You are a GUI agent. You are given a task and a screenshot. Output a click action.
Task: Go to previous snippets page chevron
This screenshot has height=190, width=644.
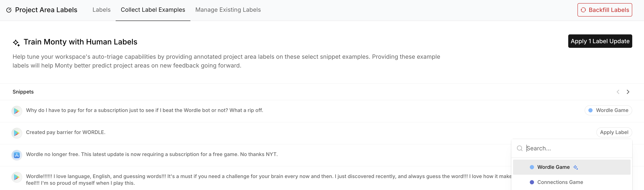click(x=618, y=92)
